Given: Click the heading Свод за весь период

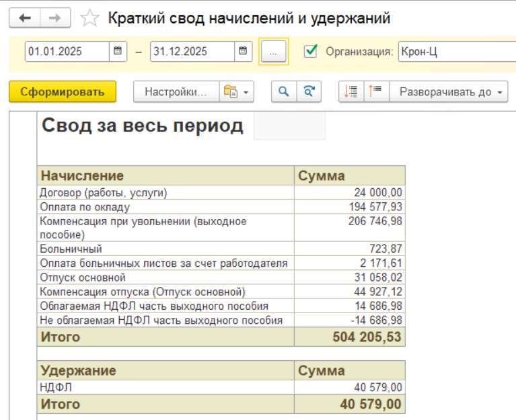Looking at the screenshot, I should pyautogui.click(x=143, y=126).
